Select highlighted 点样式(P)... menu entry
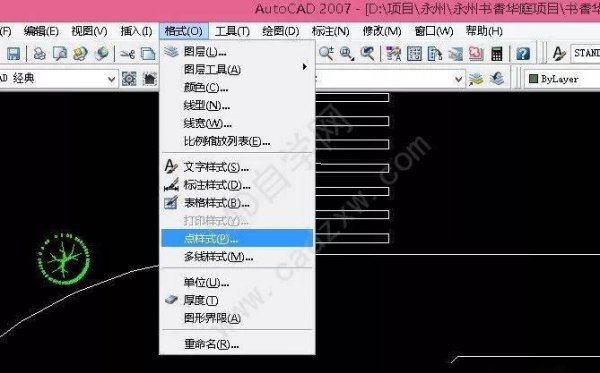The height and width of the screenshot is (373, 600). click(237, 238)
